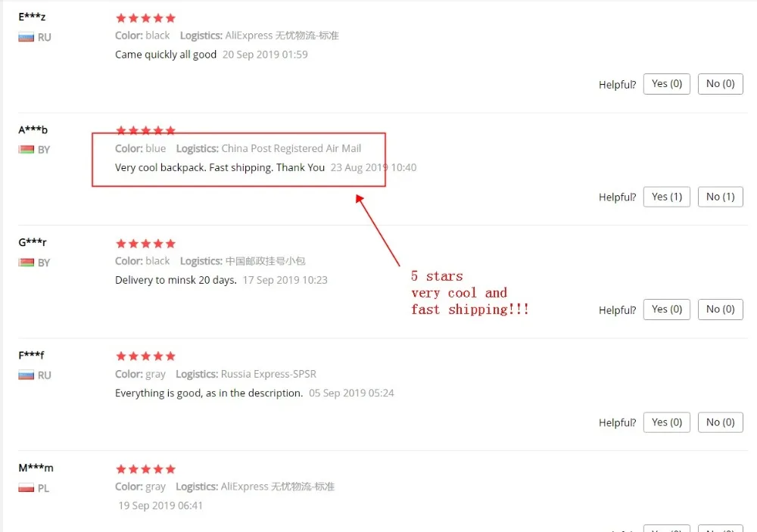757x532 pixels.
Task: Vote No (1) on A***b's backpack review
Action: point(720,197)
